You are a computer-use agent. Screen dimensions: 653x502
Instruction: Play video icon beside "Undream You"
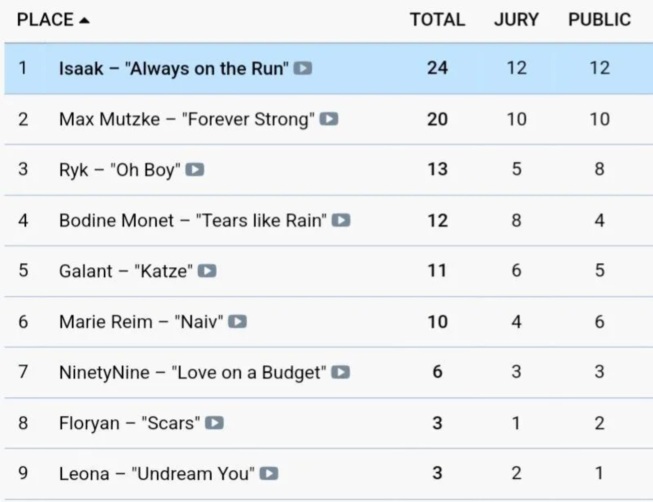click(269, 474)
